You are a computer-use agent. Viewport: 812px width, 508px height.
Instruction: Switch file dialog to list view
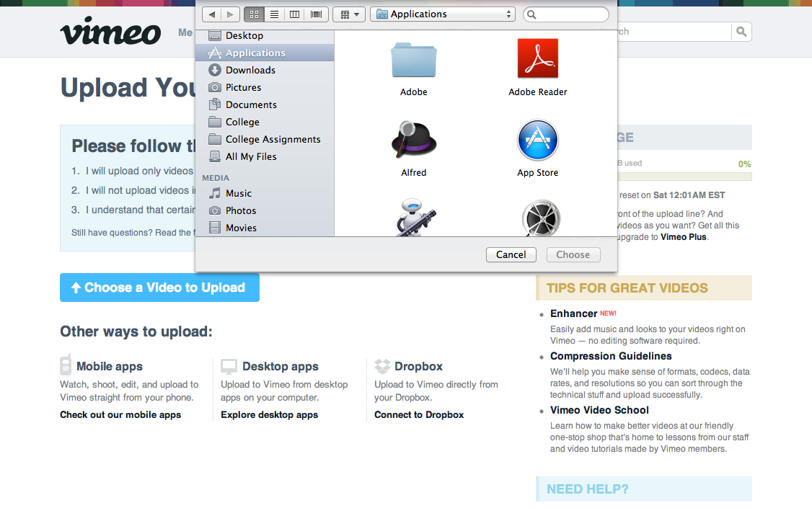[x=275, y=14]
